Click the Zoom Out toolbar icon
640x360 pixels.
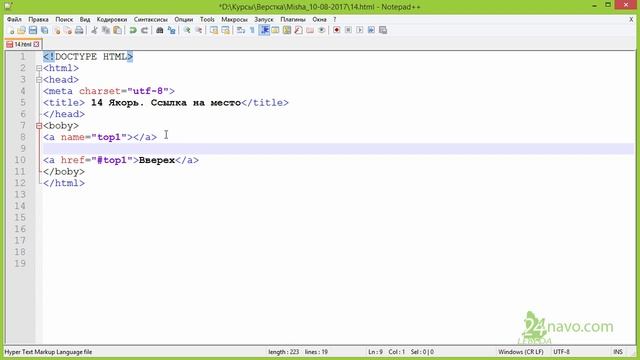tap(198, 30)
